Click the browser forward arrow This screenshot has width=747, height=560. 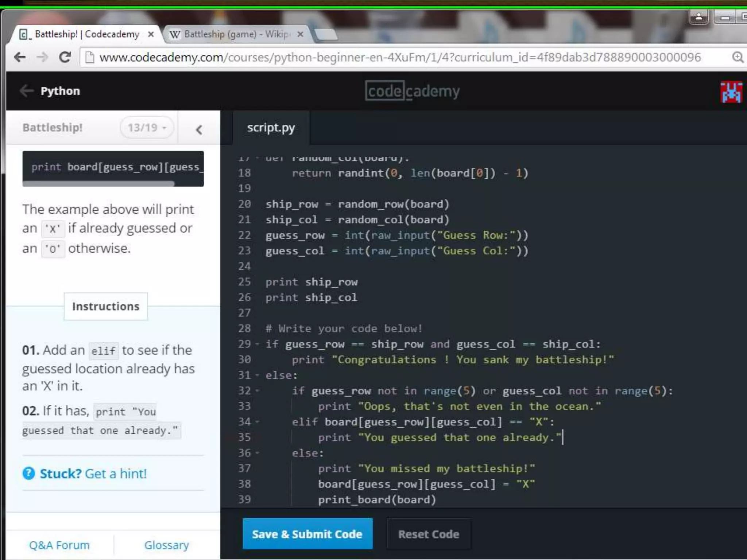click(x=43, y=57)
